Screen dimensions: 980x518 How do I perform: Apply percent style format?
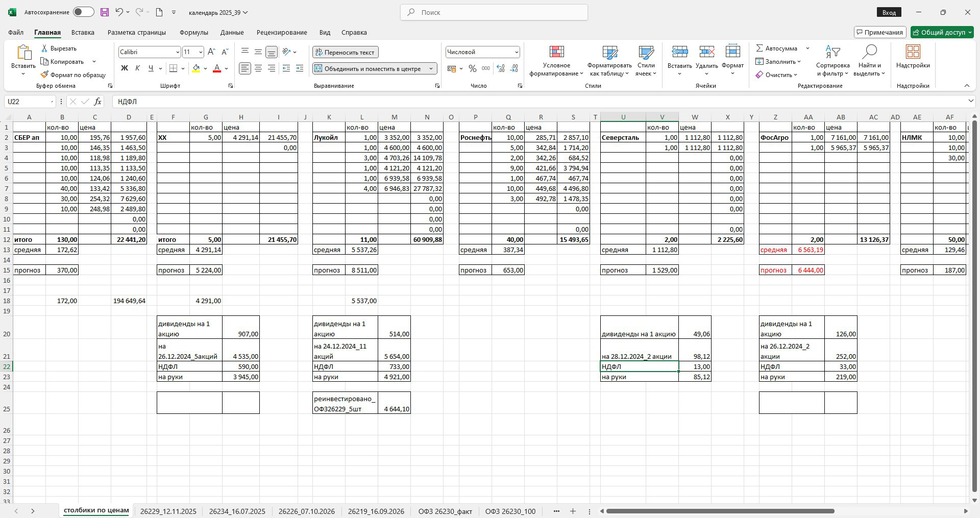coord(473,68)
